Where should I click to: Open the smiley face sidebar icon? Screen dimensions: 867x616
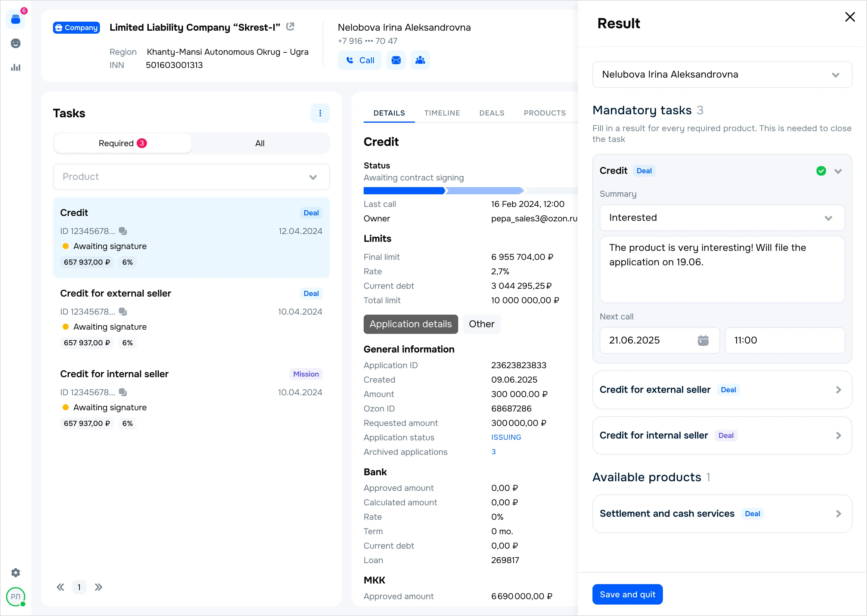[x=16, y=43]
